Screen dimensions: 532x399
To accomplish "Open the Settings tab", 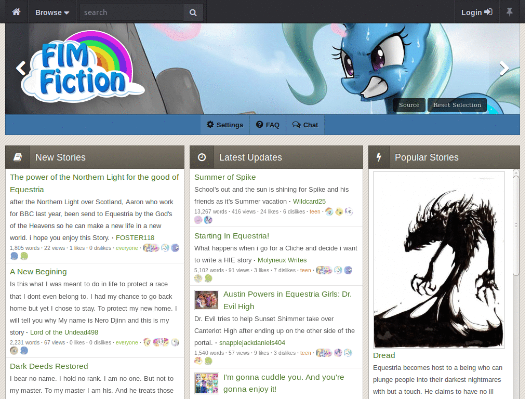I will (225, 125).
